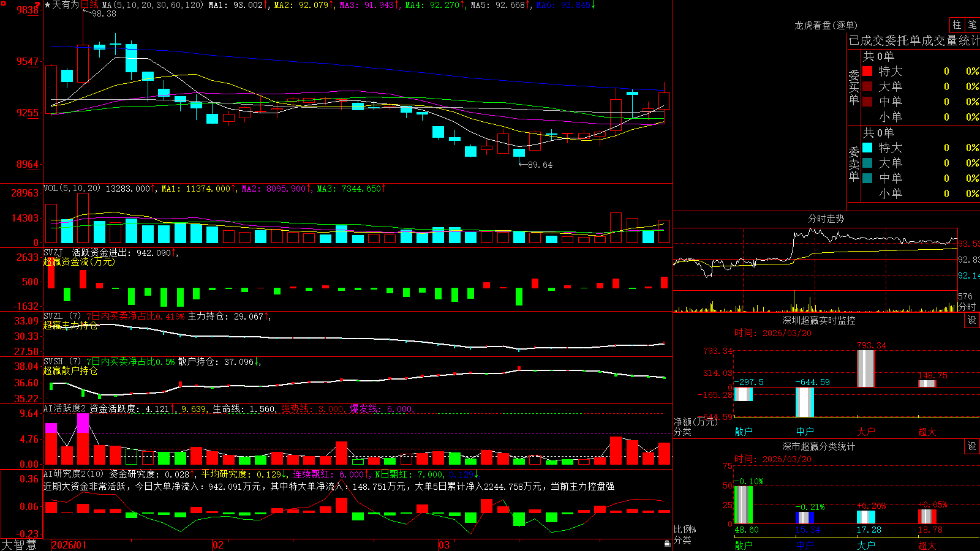Viewport: 980px width, 551px height.
Task: Click the 03 month marker on time axis
Action: point(444,545)
